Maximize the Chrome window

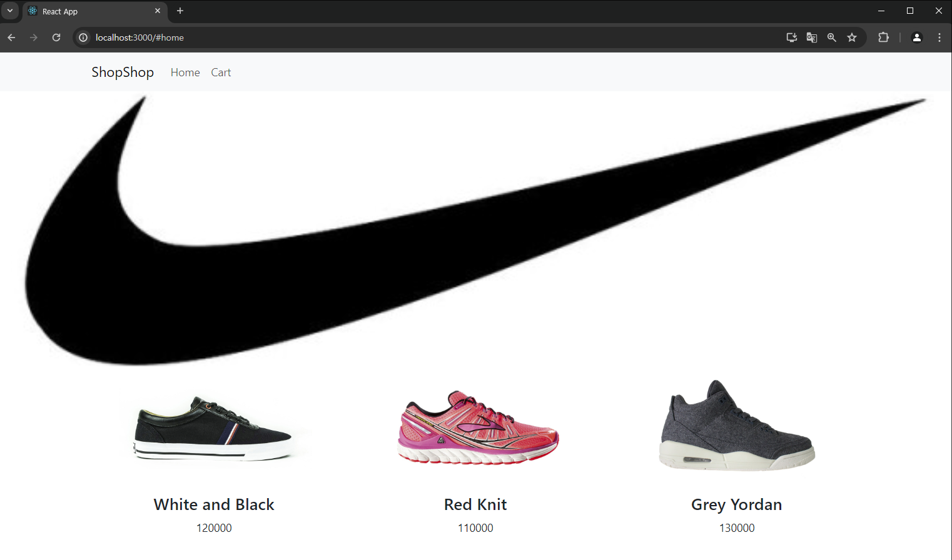[x=910, y=11]
